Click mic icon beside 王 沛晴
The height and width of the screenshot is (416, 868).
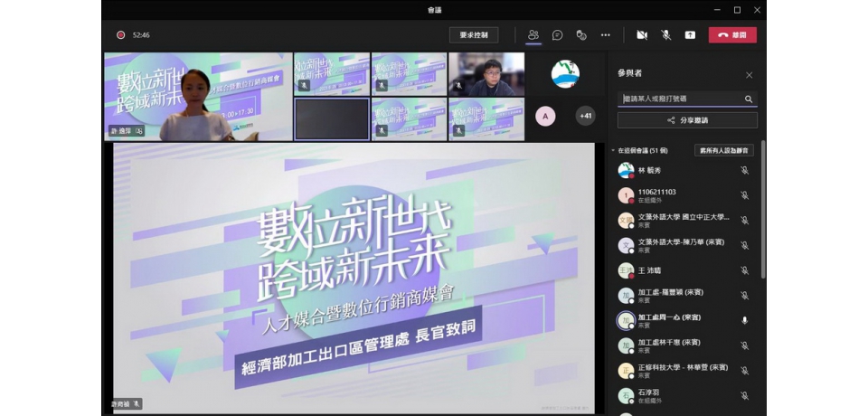coord(744,270)
